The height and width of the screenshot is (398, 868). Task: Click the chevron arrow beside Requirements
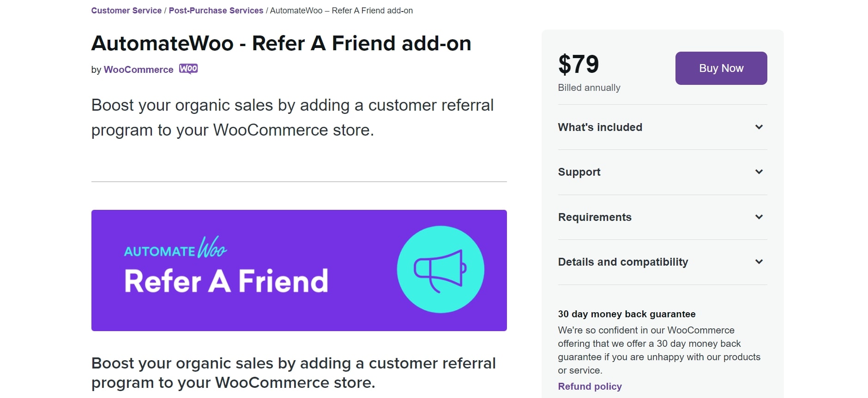point(759,217)
